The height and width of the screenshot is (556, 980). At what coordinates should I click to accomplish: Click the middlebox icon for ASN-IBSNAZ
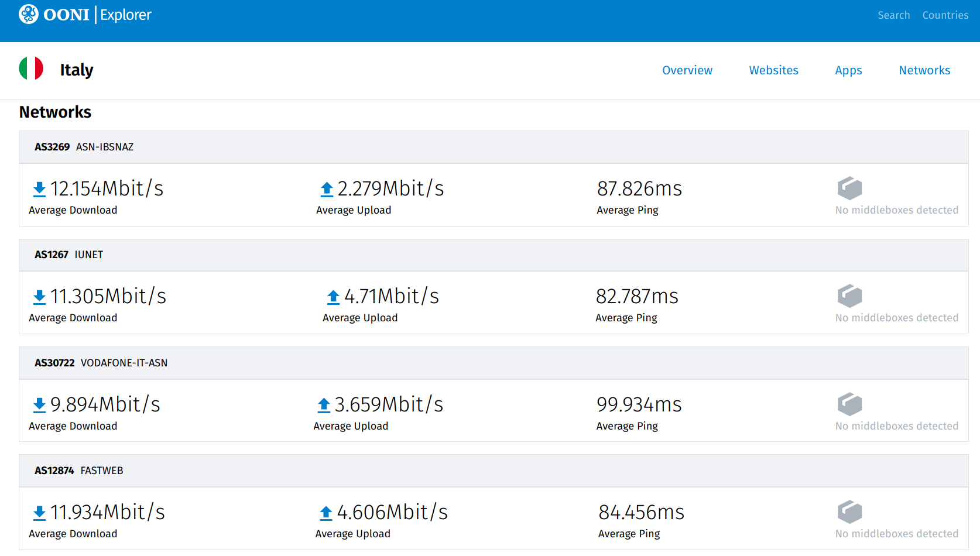pos(849,188)
